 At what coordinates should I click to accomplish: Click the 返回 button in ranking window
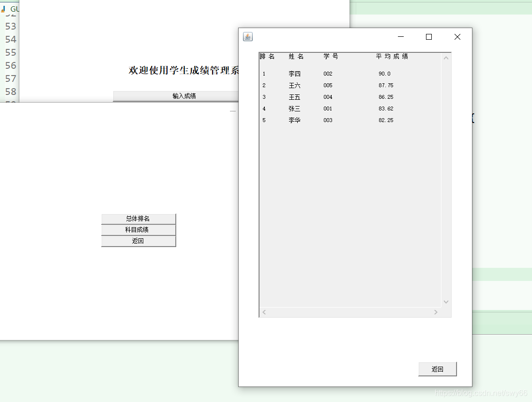coord(437,369)
